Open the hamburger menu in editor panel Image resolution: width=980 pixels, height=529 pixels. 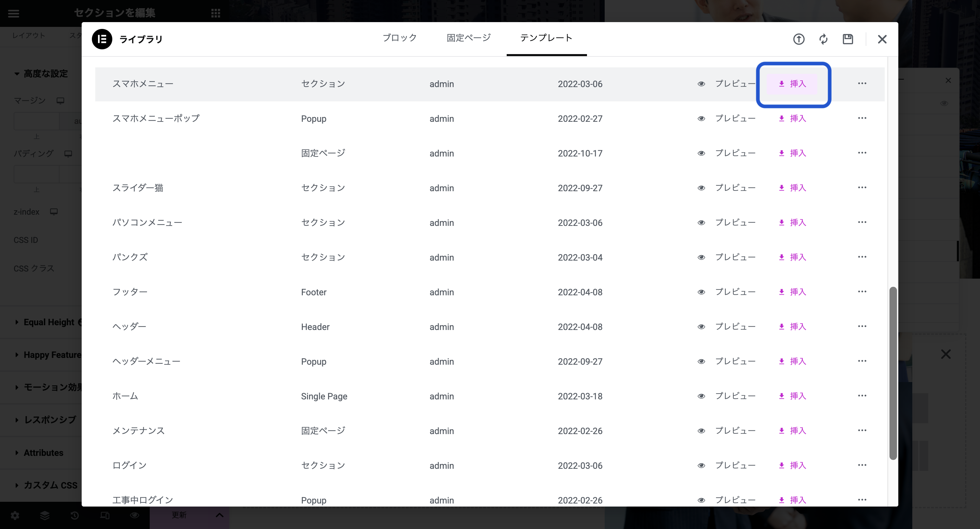(x=13, y=13)
